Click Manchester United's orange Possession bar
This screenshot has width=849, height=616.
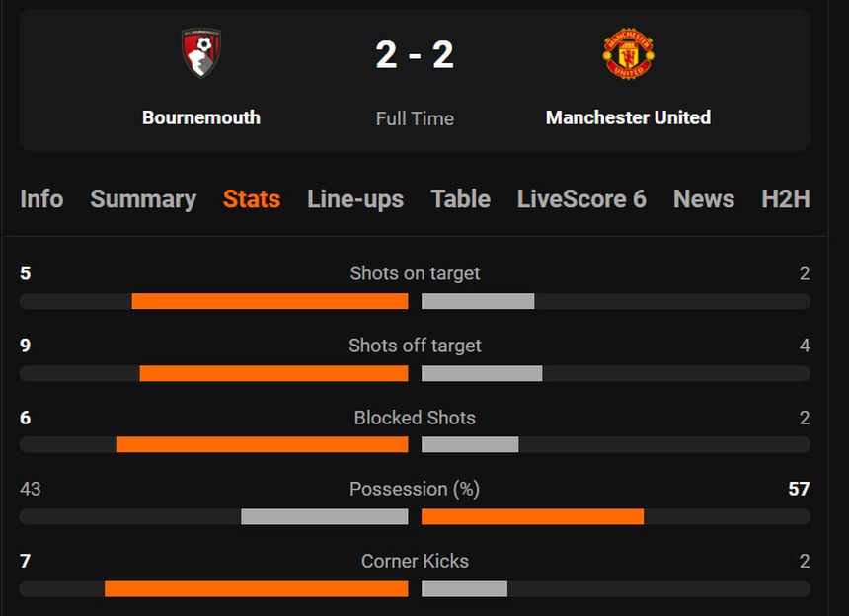[x=532, y=516]
